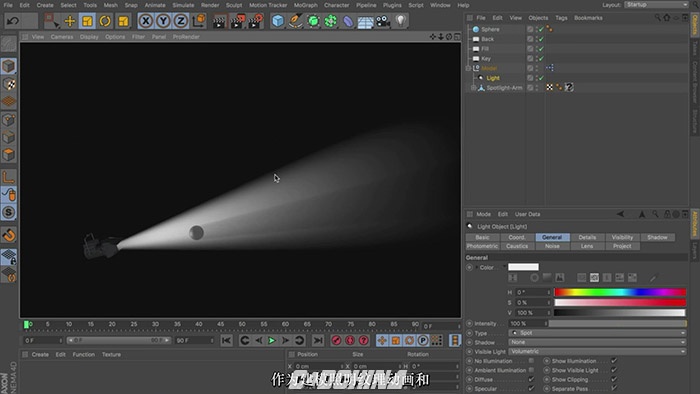Viewport: 700px width, 394px height.
Task: Click Render View clapperboard icon
Action: click(x=220, y=21)
